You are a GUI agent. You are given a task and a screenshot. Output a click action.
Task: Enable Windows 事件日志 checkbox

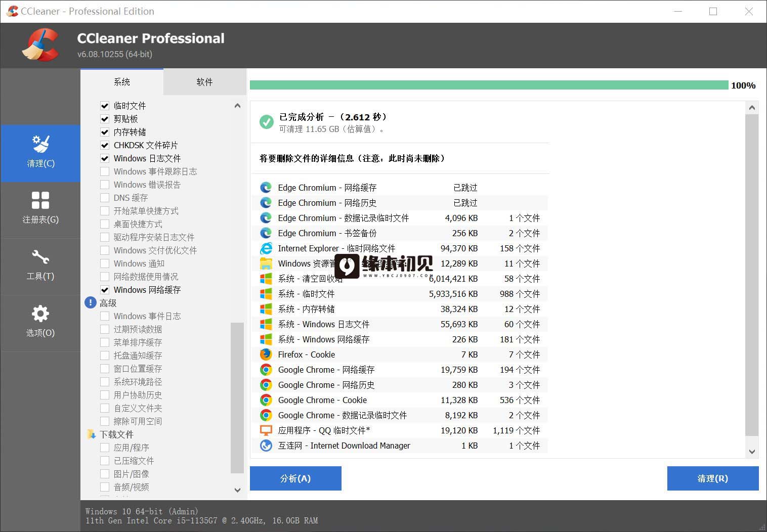pyautogui.click(x=105, y=316)
